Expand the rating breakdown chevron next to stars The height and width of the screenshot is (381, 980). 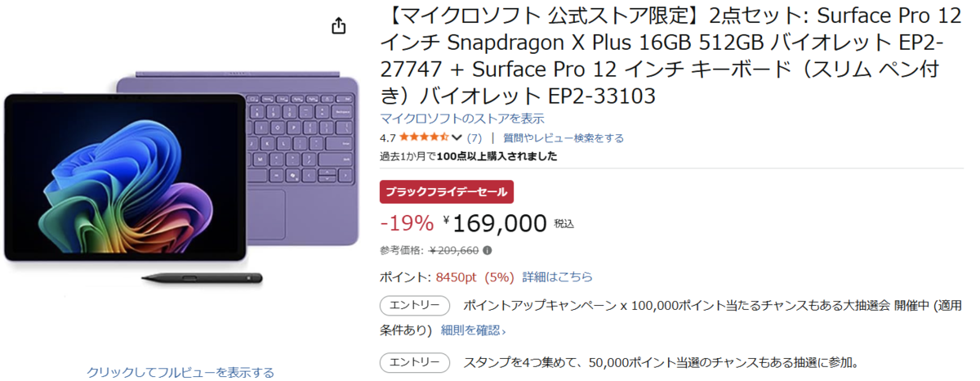point(457,138)
